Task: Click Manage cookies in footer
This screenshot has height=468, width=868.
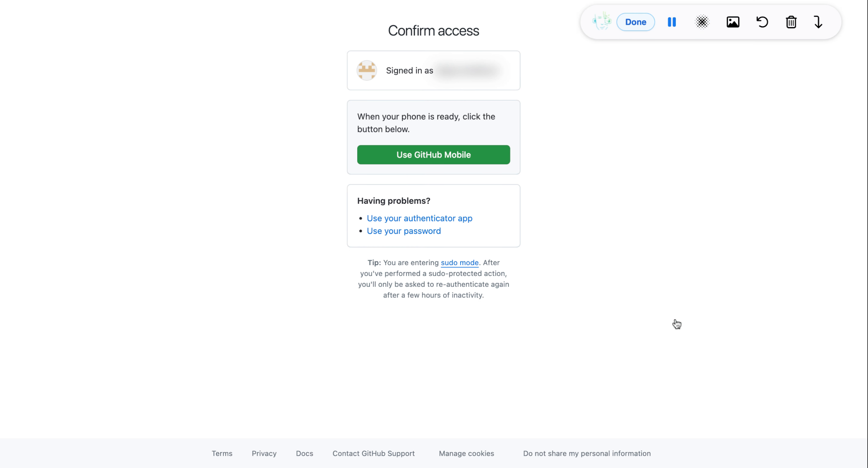Action: (x=467, y=453)
